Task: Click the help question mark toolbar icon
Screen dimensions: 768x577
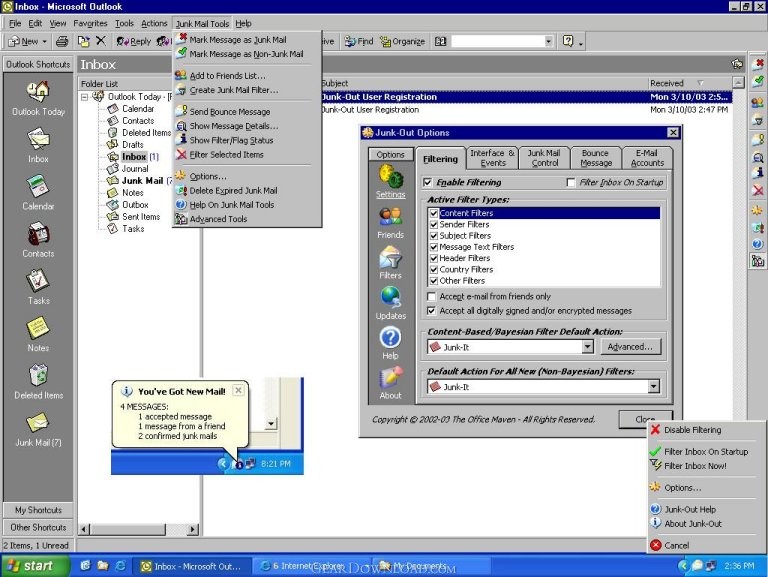Action: (568, 41)
